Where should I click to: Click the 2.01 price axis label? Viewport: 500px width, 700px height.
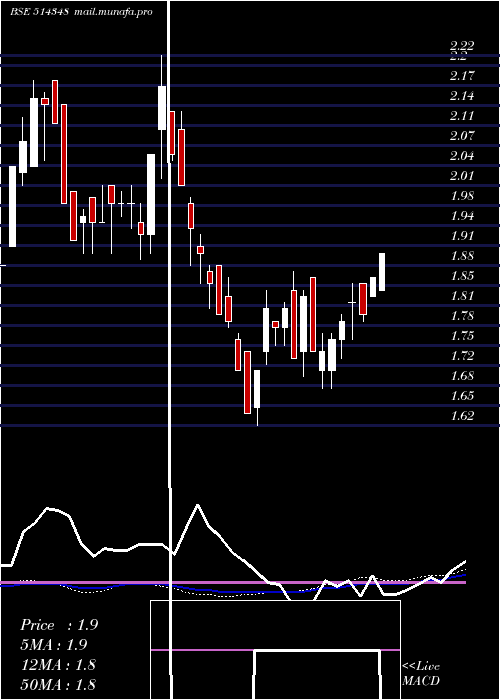pyautogui.click(x=462, y=175)
